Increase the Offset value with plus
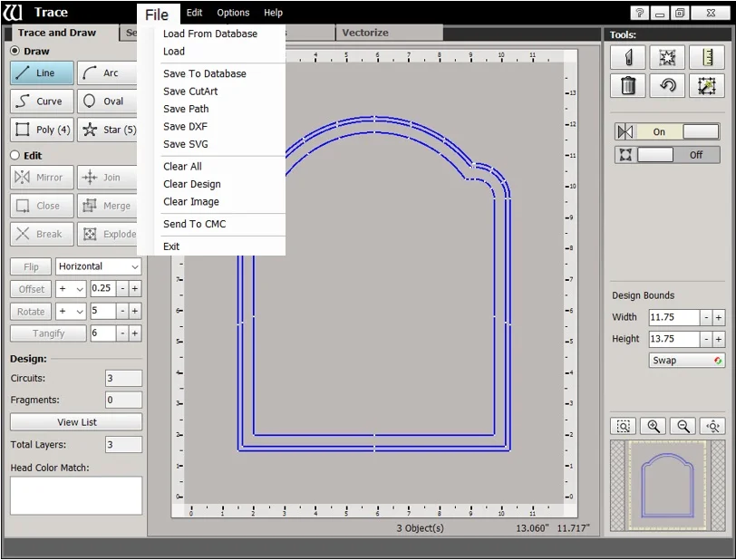This screenshot has width=736, height=560. [135, 289]
